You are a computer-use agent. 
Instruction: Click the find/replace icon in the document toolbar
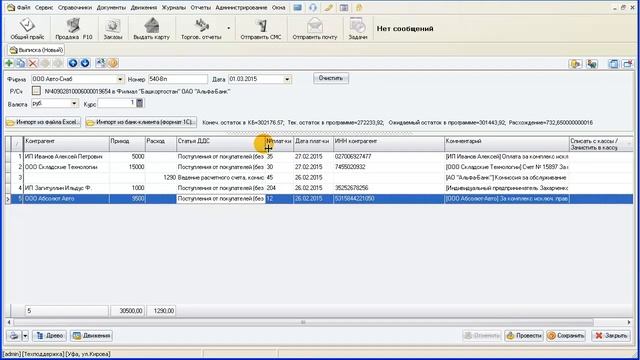point(100,63)
